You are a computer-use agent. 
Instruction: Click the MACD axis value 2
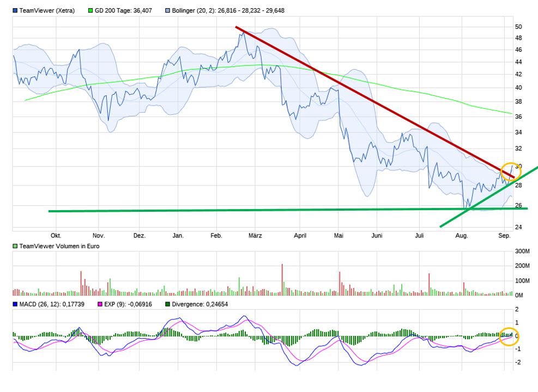click(x=517, y=309)
